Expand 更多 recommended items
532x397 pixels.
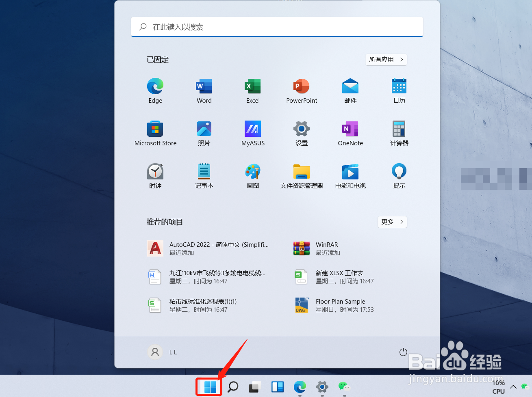tap(392, 222)
